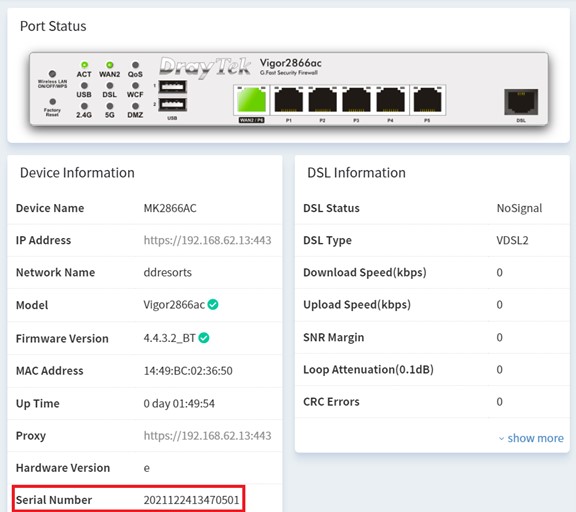Select DSL Type value VDSL2

click(x=512, y=240)
